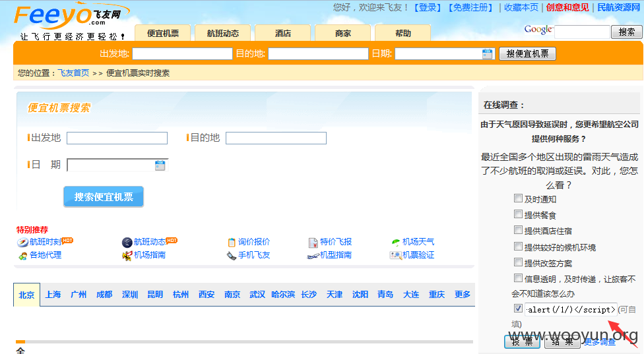Click the blue 搜索便宜机票 button
The width and height of the screenshot is (644, 354).
coord(104,197)
